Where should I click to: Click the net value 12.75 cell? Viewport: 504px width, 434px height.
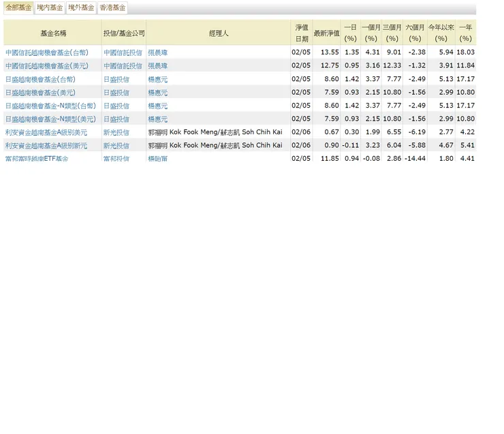tap(330, 65)
